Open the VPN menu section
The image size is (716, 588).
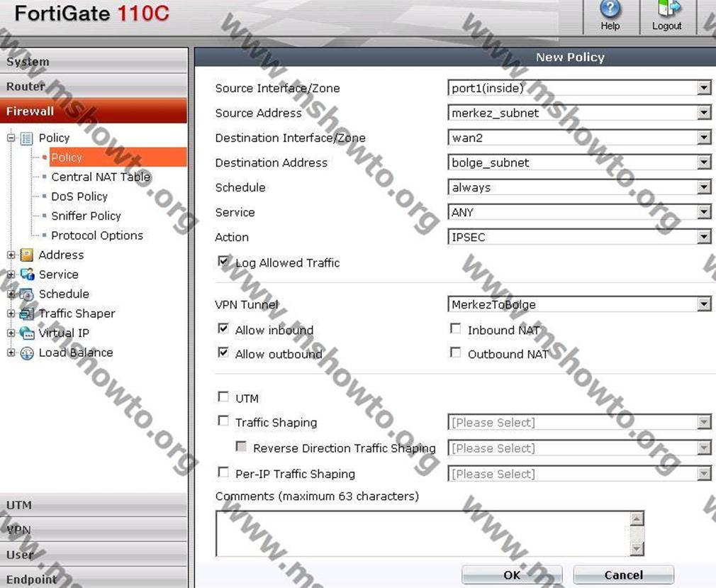click(x=94, y=530)
